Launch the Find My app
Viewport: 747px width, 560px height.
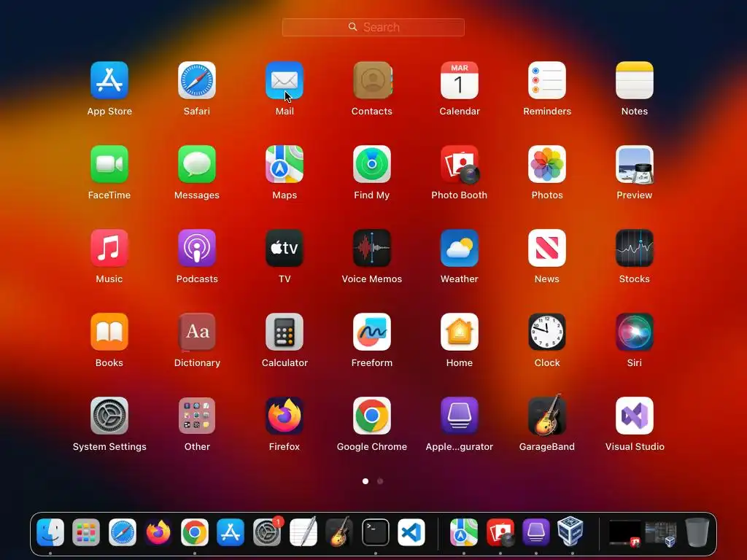pyautogui.click(x=372, y=164)
